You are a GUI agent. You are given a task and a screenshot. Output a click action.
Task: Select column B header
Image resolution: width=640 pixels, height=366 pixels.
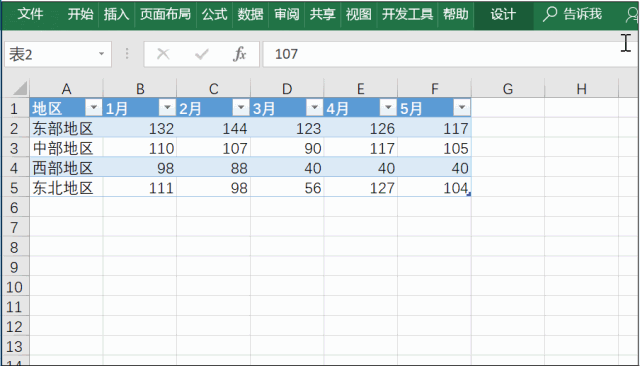coord(140,89)
